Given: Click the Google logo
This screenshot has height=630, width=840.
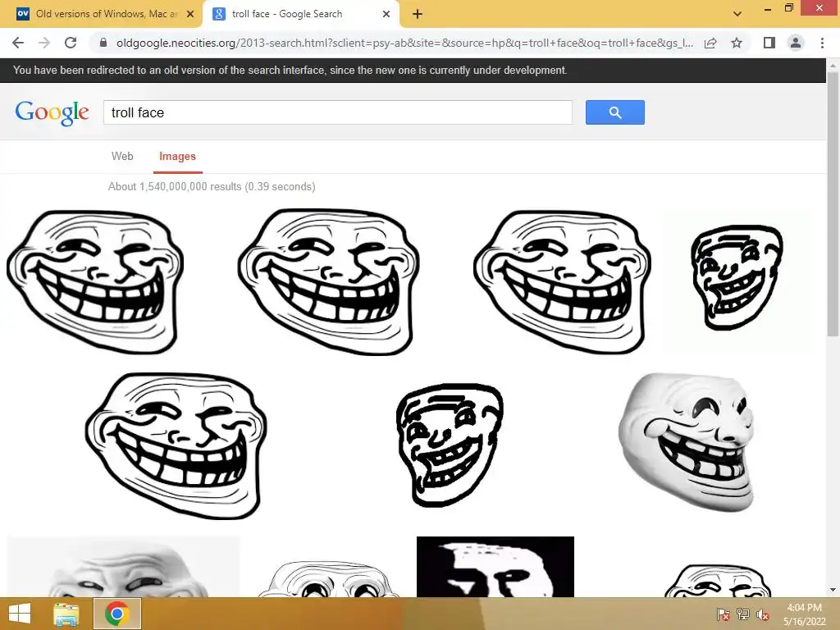Looking at the screenshot, I should click(x=52, y=112).
